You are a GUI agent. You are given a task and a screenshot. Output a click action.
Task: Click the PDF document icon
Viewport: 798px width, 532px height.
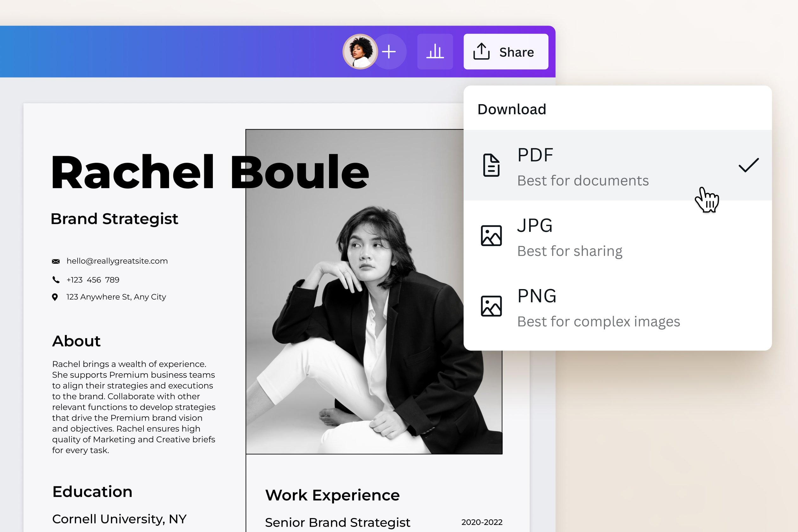(x=491, y=166)
